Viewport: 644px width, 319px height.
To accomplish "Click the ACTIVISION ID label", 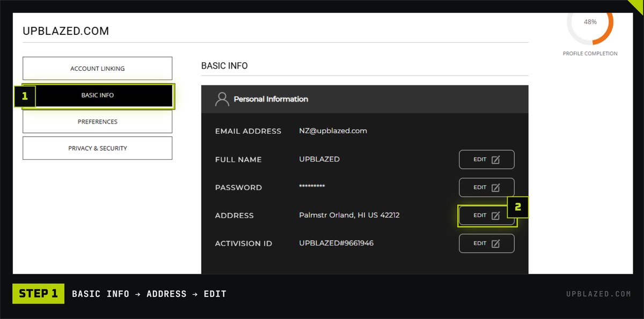I will click(x=244, y=243).
